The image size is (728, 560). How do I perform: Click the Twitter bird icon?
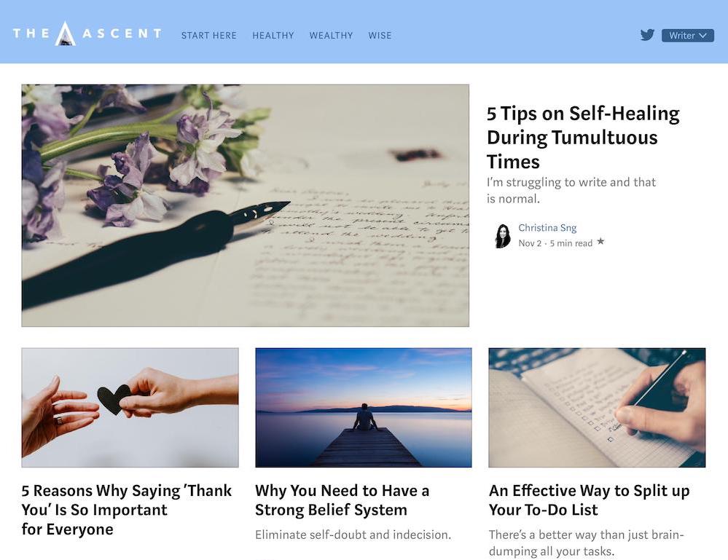647,35
